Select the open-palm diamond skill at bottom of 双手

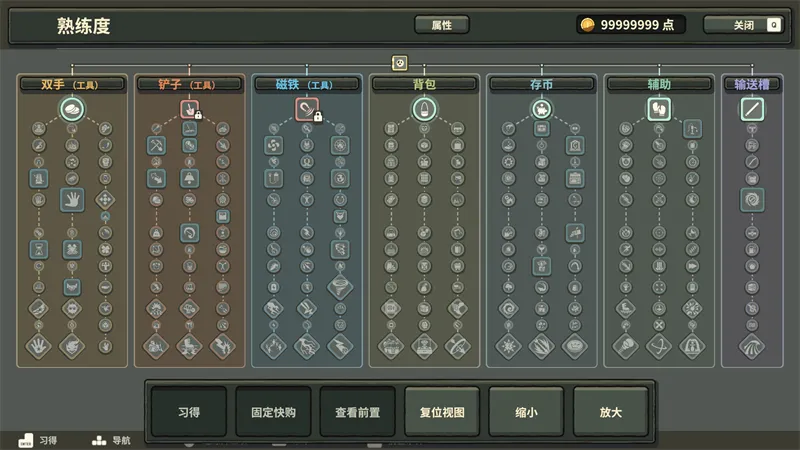[39, 346]
